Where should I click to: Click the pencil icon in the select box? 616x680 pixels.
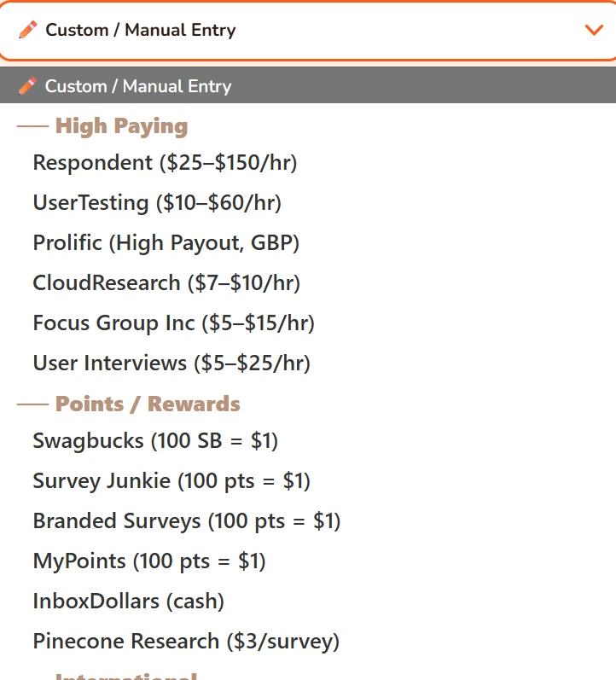tap(28, 30)
